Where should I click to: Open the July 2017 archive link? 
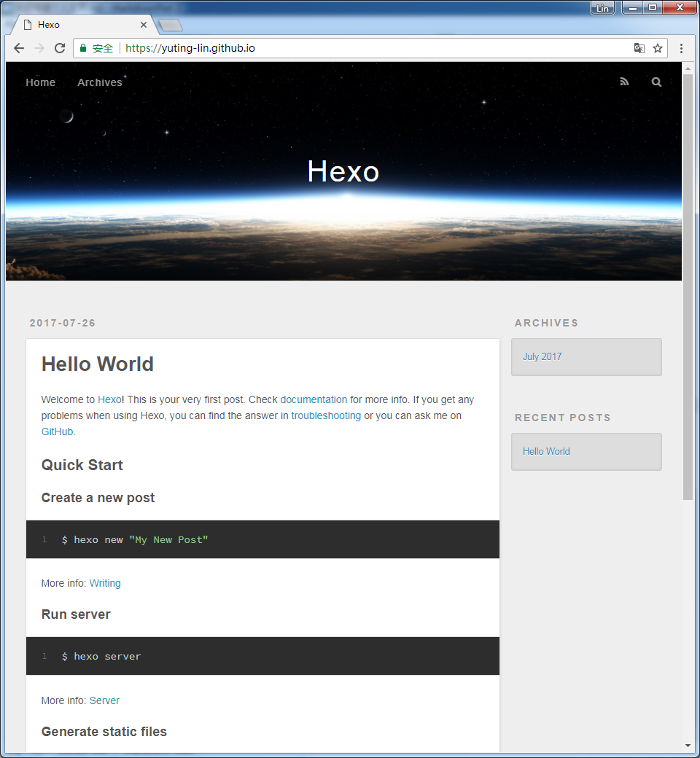(542, 356)
